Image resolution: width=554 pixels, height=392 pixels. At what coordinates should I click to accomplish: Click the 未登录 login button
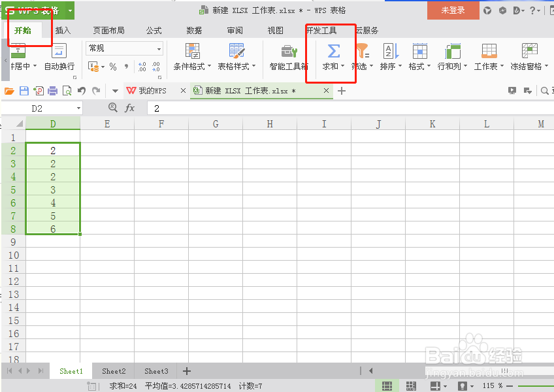(453, 11)
